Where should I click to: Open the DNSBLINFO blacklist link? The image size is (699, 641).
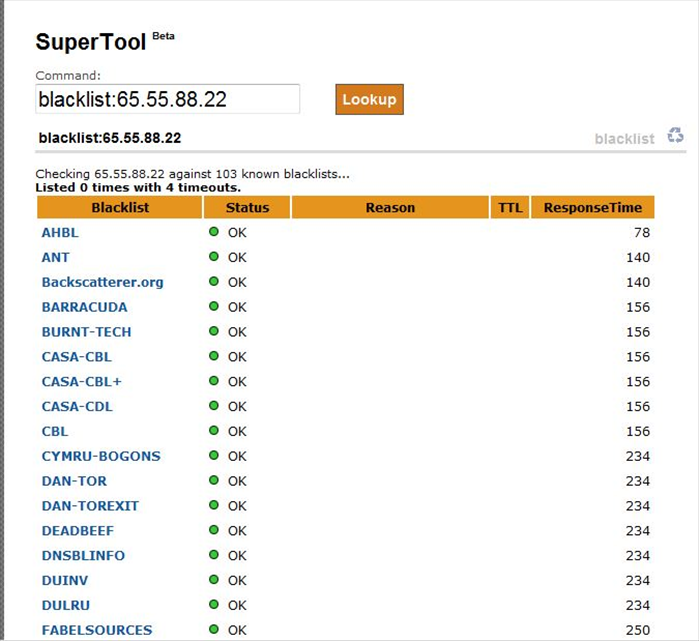83,556
